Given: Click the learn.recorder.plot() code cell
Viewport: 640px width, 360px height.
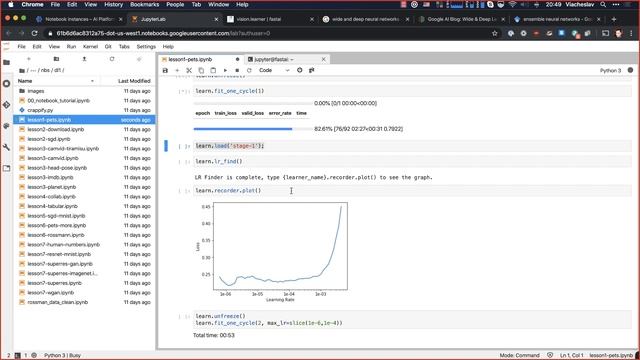Looking at the screenshot, I should (412, 191).
